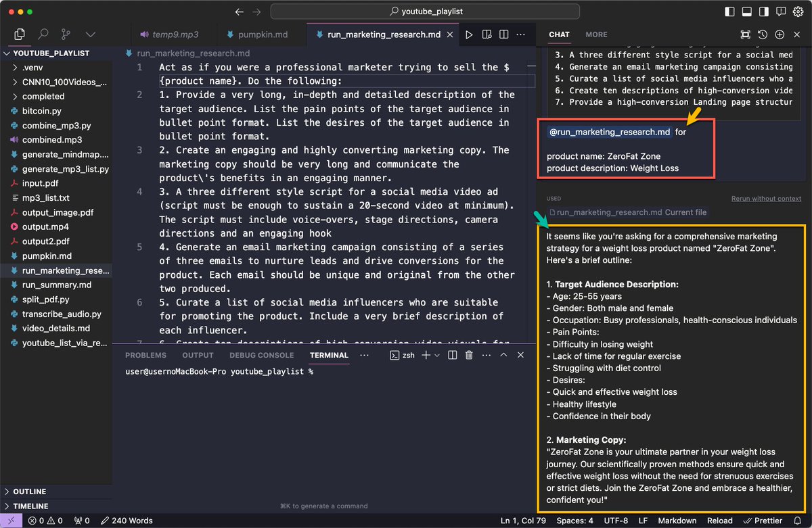Open the DEBUG CONSOLE tab

(261, 355)
